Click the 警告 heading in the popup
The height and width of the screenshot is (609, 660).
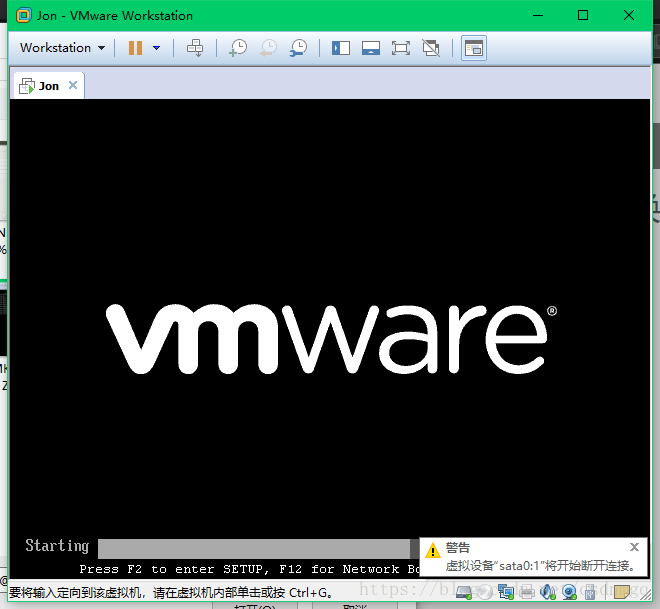pos(458,547)
